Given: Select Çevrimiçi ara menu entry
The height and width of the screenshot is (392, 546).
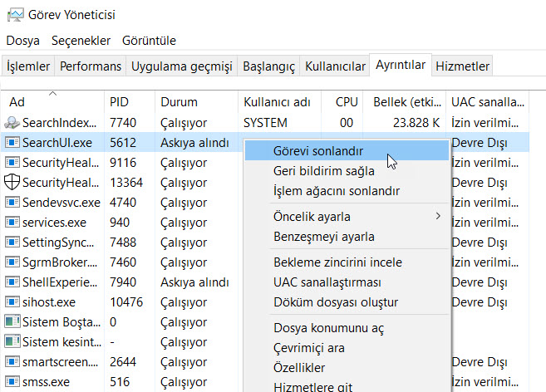Looking at the screenshot, I should click(347, 347).
